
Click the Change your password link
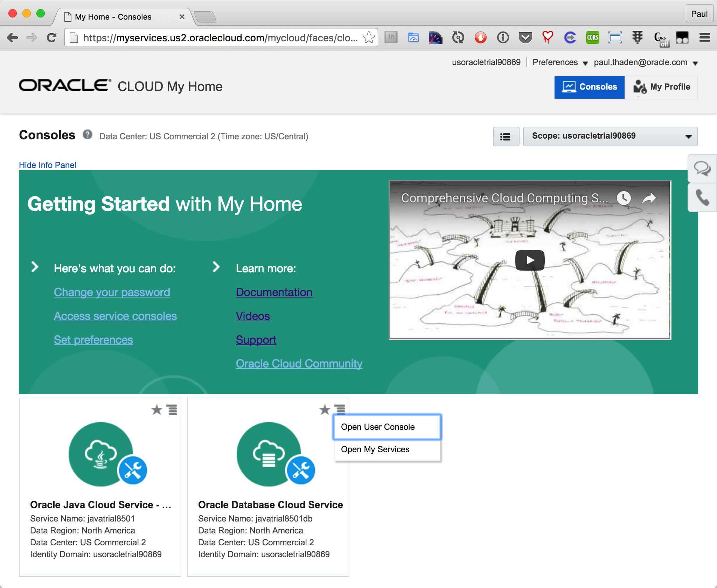tap(112, 292)
